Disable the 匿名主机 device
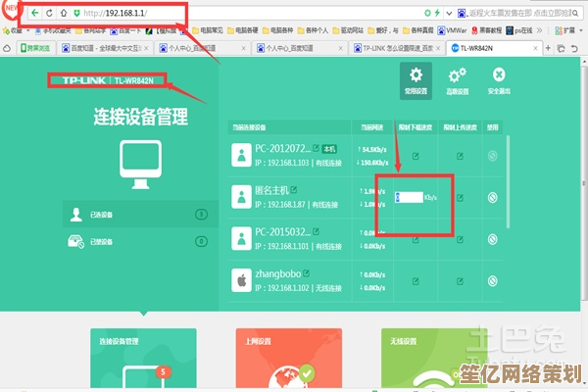 493,197
